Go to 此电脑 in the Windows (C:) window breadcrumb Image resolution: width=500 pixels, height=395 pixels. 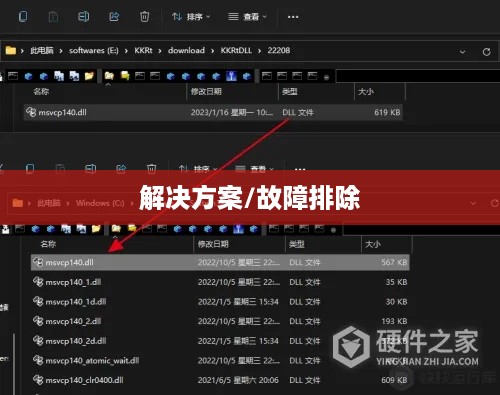[49, 203]
